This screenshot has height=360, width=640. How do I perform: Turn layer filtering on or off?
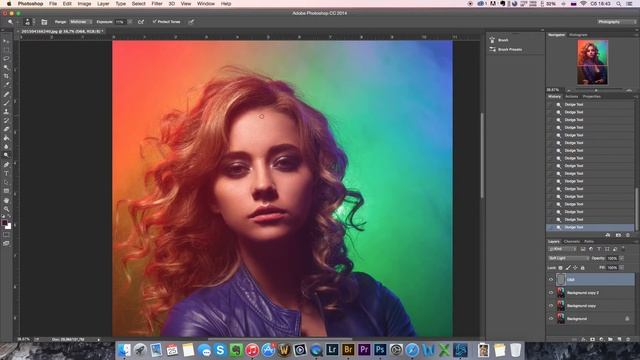(x=623, y=248)
